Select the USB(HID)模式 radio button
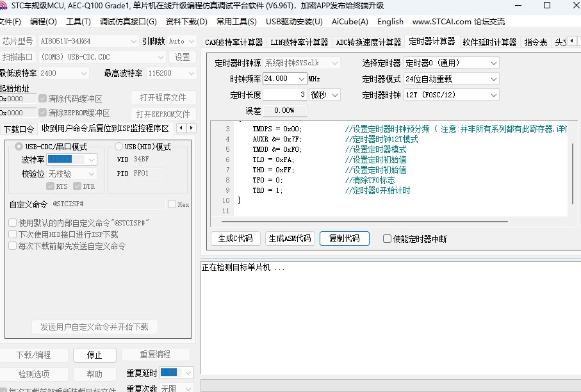The width and height of the screenshot is (581, 392). pyautogui.click(x=117, y=145)
